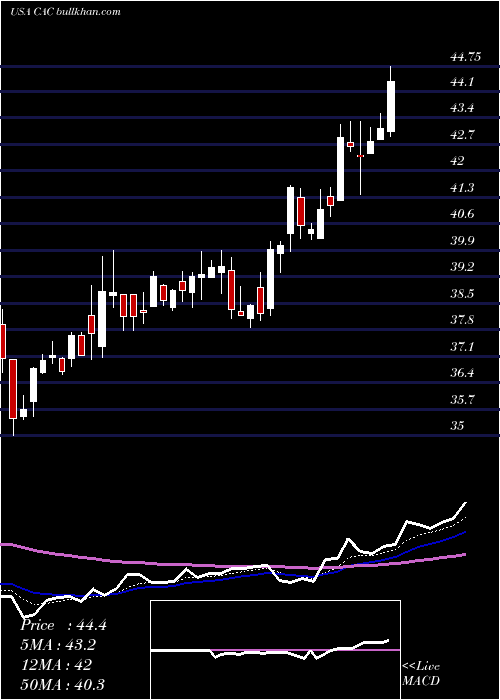Click the large red candlestick near 36.4
This screenshot has width=500, height=700.
tap(13, 389)
